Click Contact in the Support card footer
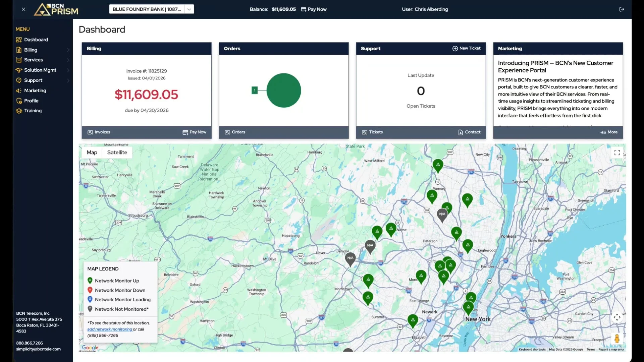The width and height of the screenshot is (644, 362). point(469,132)
